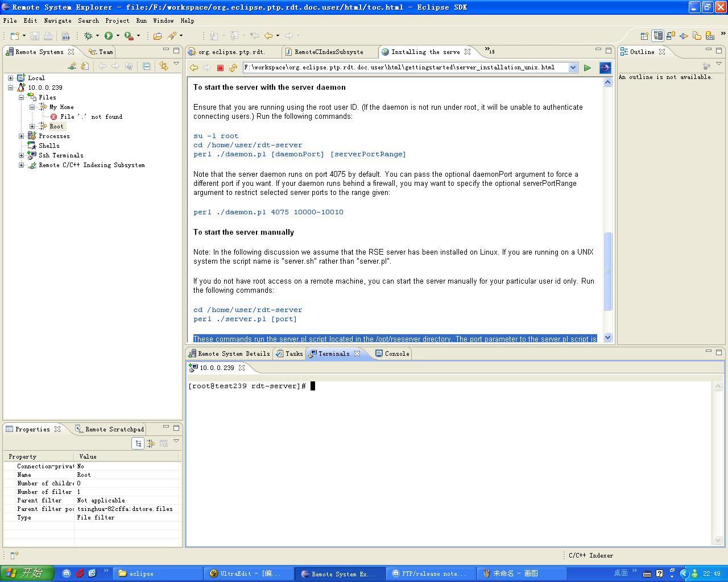
Task: Open the File menu
Action: [10, 20]
